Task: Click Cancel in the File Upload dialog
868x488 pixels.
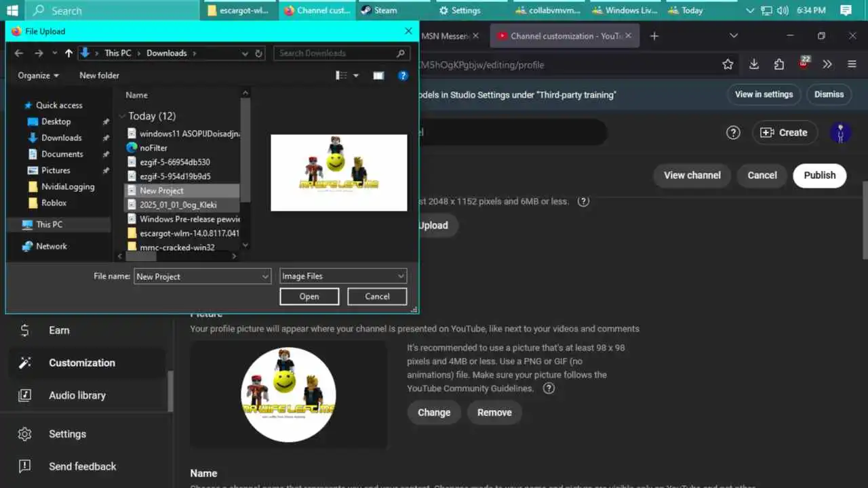Action: (x=377, y=296)
